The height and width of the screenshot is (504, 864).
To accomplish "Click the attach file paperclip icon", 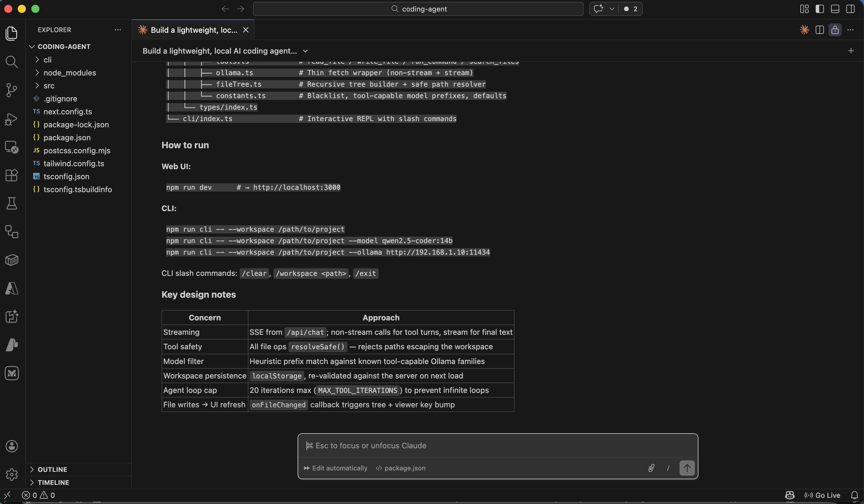I will coord(651,468).
